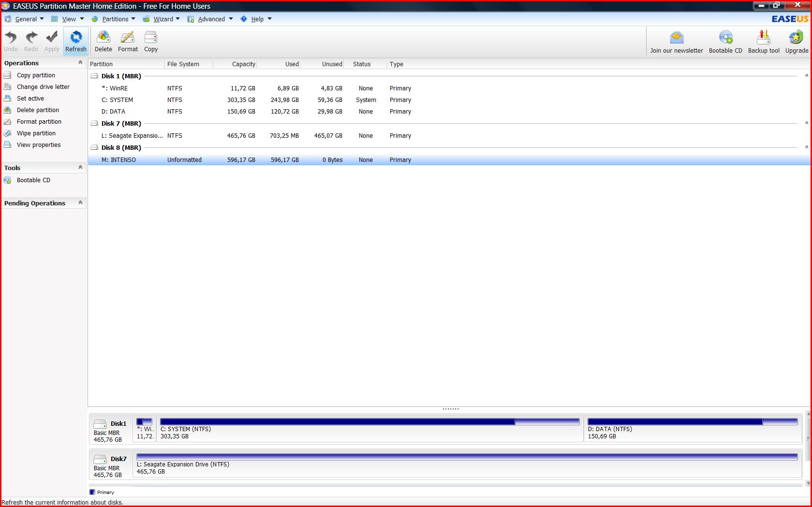The height and width of the screenshot is (507, 812).
Task: Open the View menu
Action: point(68,19)
